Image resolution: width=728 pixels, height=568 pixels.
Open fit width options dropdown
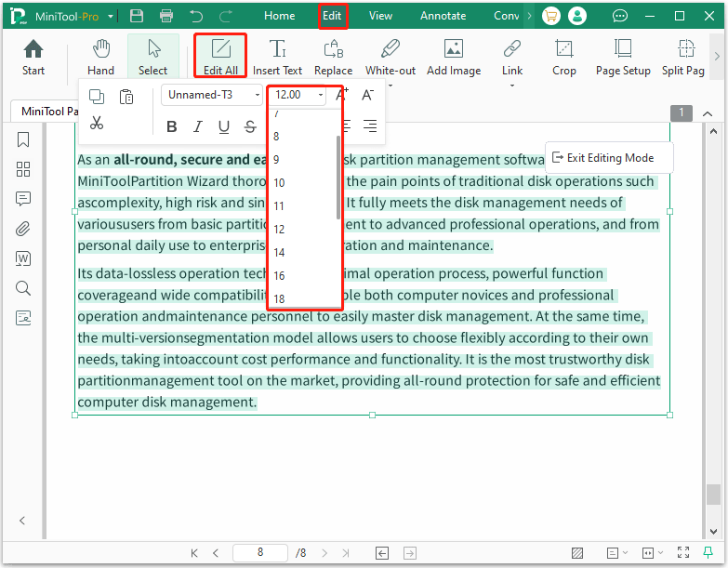coord(653,553)
